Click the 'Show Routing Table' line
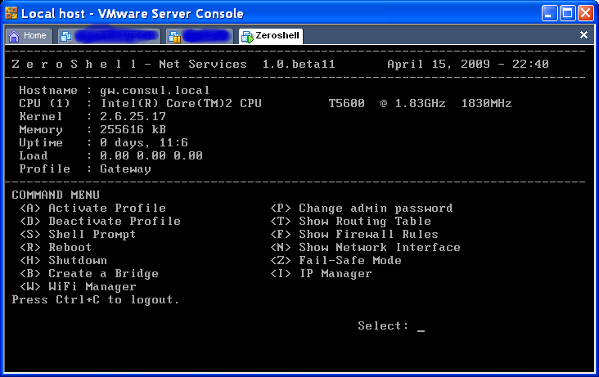This screenshot has height=377, width=599. (x=351, y=221)
